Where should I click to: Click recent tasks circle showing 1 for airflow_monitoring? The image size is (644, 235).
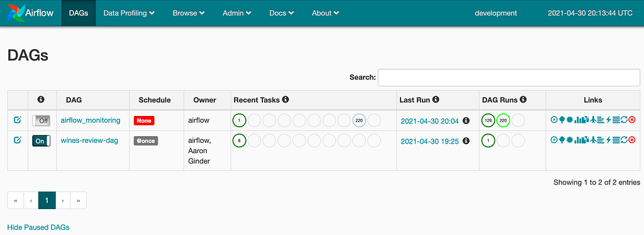(x=239, y=120)
